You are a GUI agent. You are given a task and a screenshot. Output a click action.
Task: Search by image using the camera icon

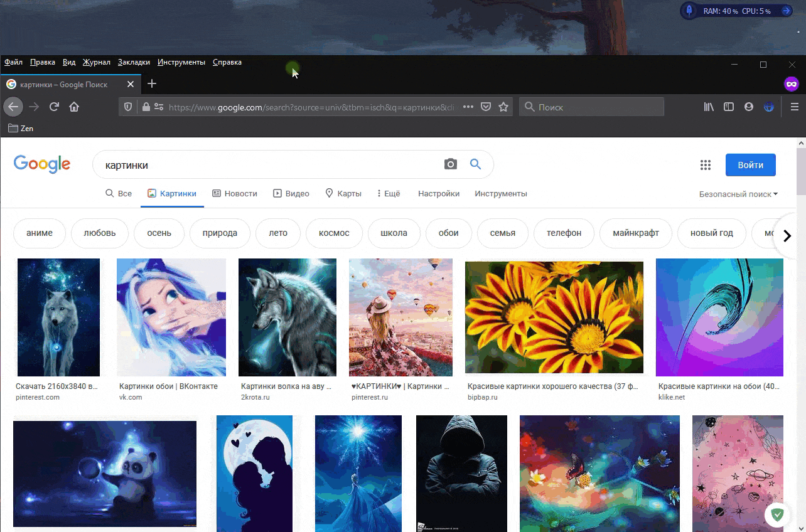coord(451,164)
